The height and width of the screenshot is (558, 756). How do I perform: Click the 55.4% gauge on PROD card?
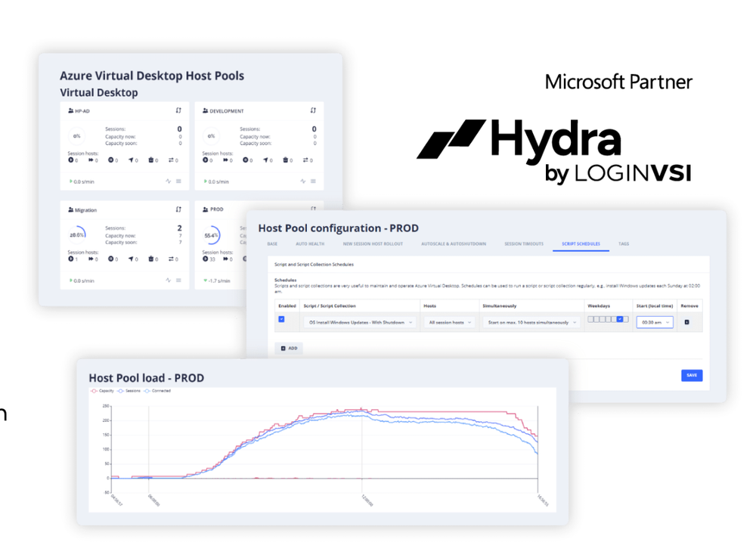[x=211, y=235]
